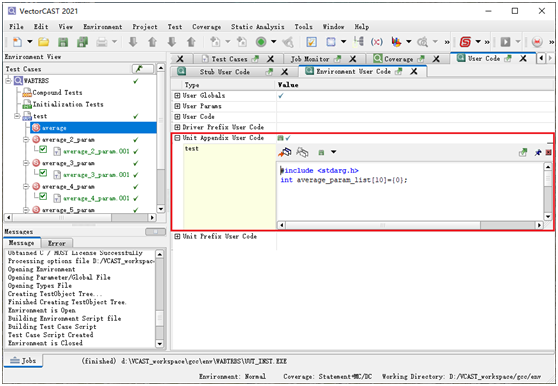Image resolution: width=558 pixels, height=386 pixels.
Task: Select the average subprogram tree item
Action: click(93, 128)
